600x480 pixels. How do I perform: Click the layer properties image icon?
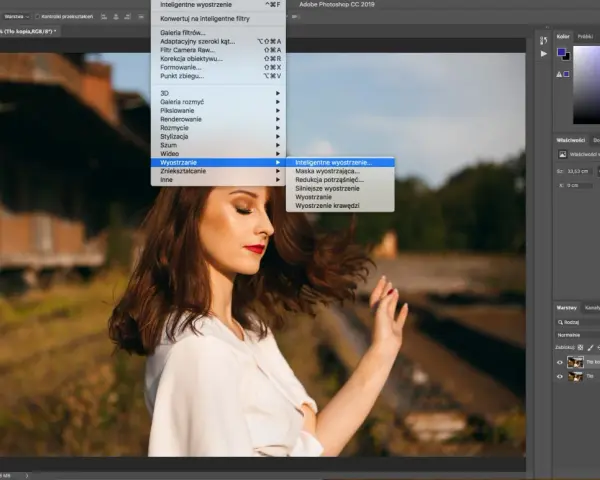[562, 154]
